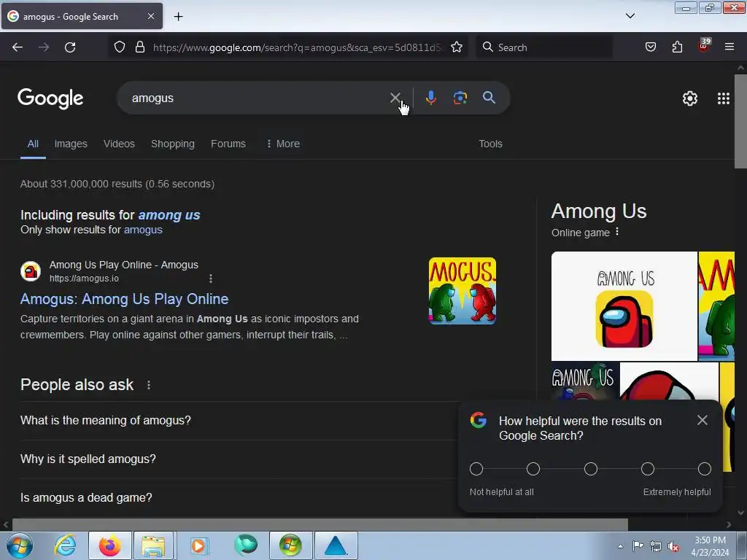Reload the current page
This screenshot has width=747, height=560.
[x=70, y=47]
